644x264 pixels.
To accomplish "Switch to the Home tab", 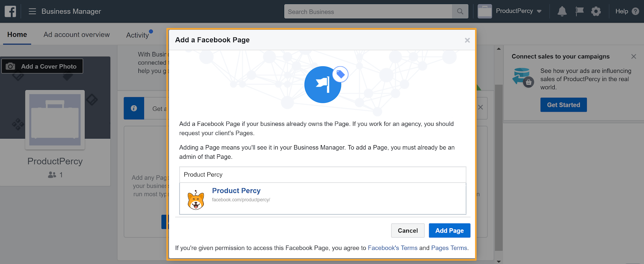I will pyautogui.click(x=17, y=35).
